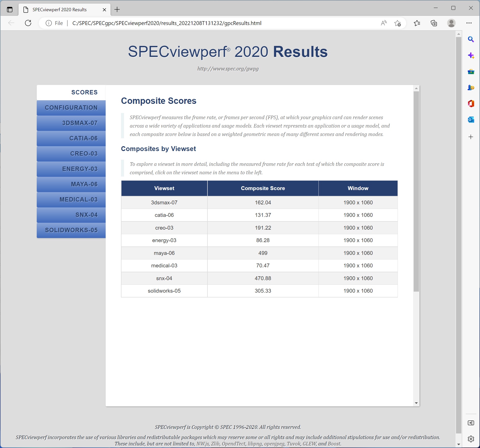Open sidebar settings gear icon
This screenshot has width=480, height=448.
click(471, 439)
